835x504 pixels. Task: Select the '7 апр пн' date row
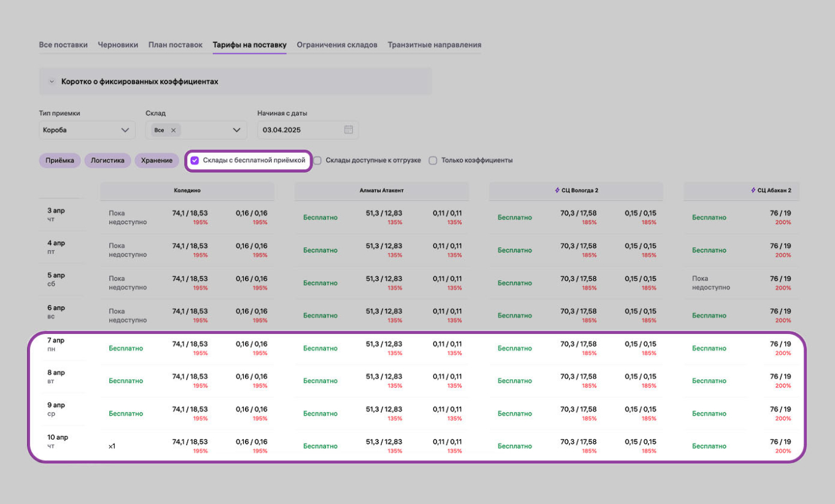[56, 344]
